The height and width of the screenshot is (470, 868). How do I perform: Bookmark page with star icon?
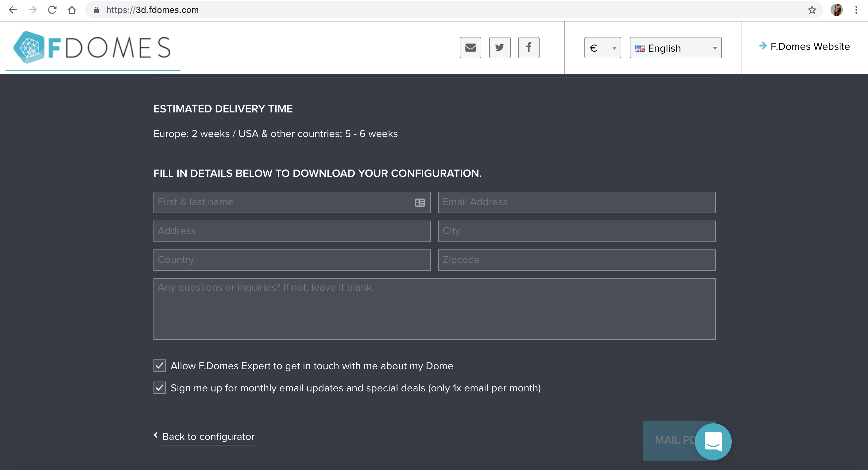[x=812, y=10]
